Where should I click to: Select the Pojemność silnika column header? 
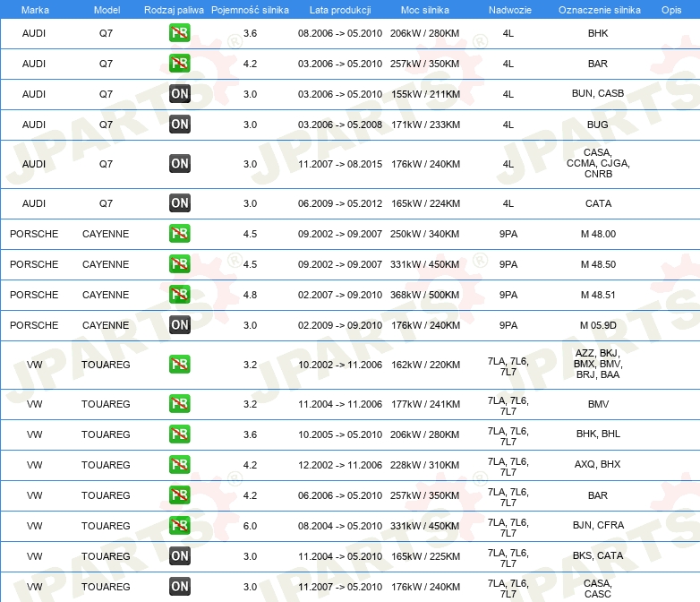(250, 10)
